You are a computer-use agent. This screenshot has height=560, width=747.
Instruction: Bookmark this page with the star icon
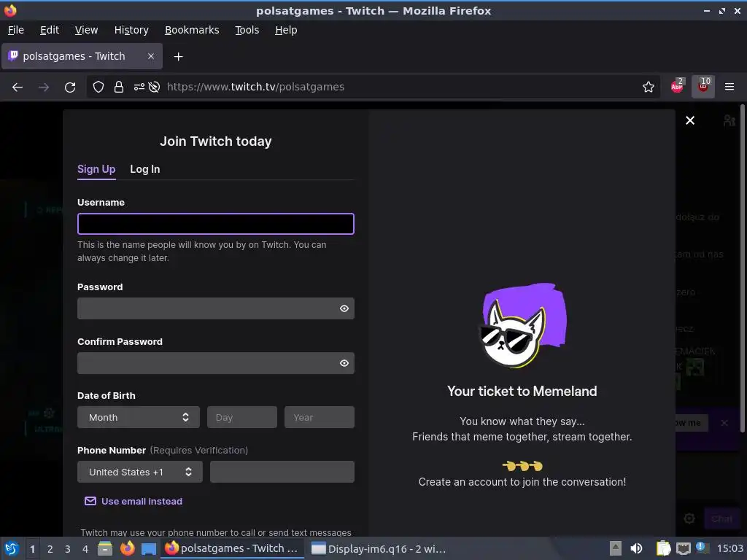pyautogui.click(x=648, y=87)
